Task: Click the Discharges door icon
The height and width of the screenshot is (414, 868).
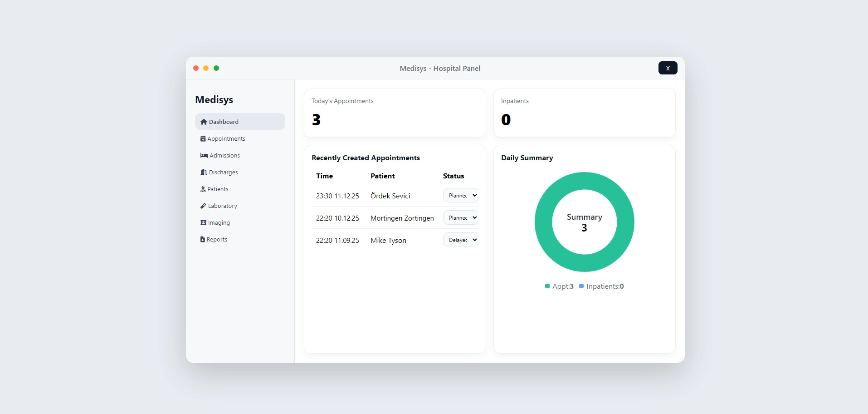Action: pyautogui.click(x=204, y=172)
